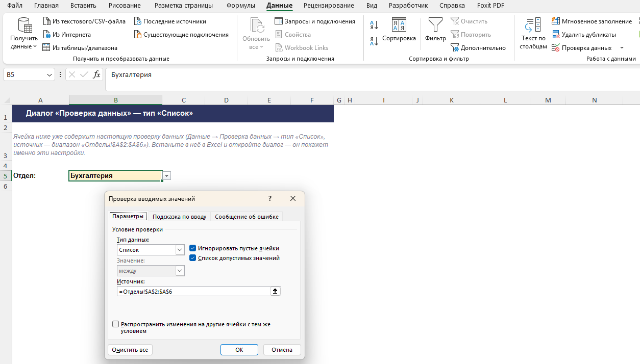
Task: Sort descending with the Z-to-A icon
Action: (x=374, y=41)
